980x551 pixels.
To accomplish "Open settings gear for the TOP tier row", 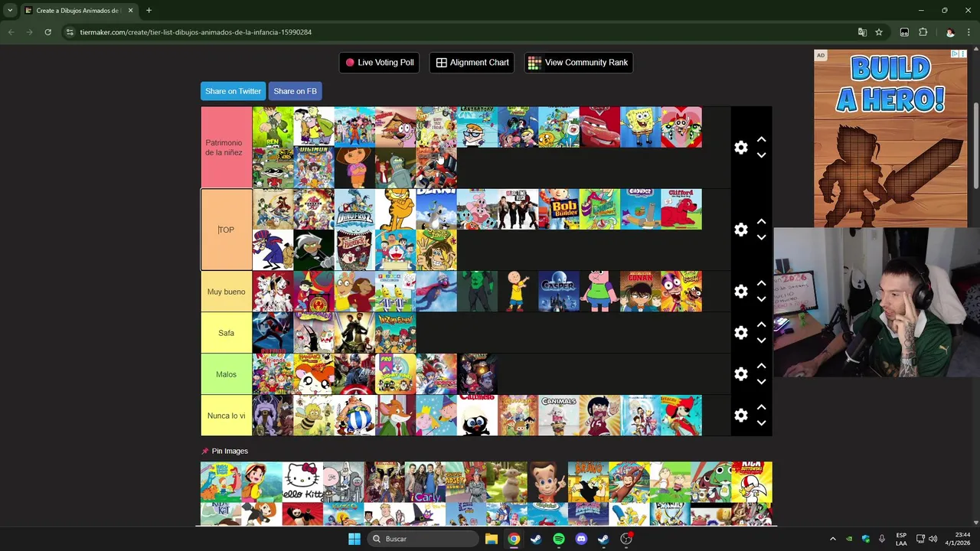I will (x=740, y=230).
